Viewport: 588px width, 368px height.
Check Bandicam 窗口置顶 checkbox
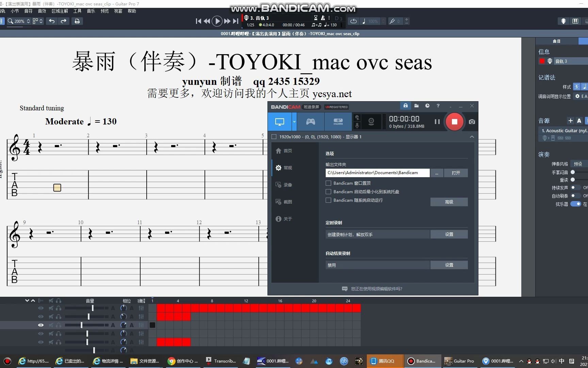coord(328,183)
